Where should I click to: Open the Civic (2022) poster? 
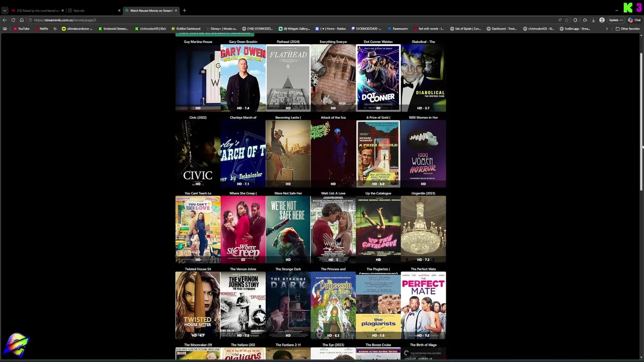[198, 154]
